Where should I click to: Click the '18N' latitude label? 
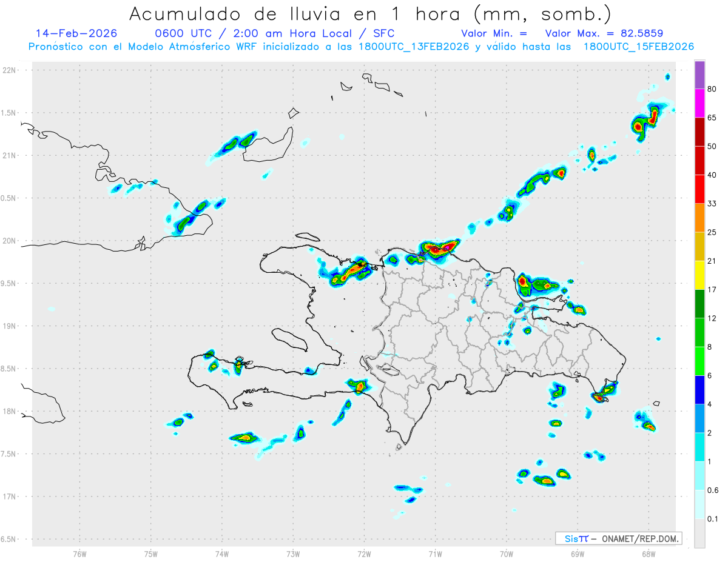click(x=9, y=411)
